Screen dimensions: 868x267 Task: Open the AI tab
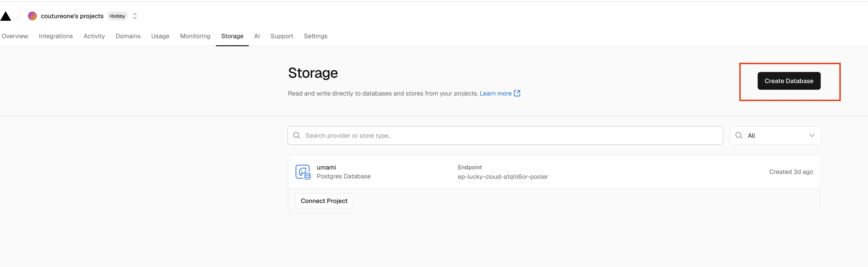257,36
